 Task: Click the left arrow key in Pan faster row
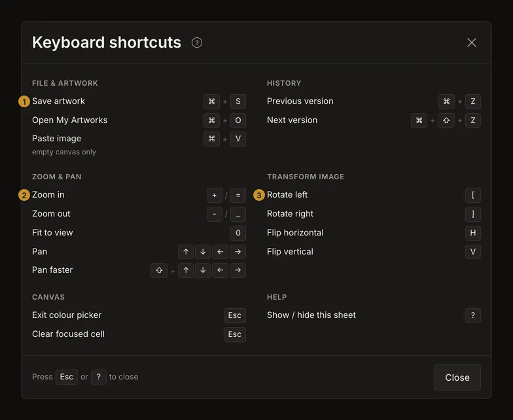[220, 270]
